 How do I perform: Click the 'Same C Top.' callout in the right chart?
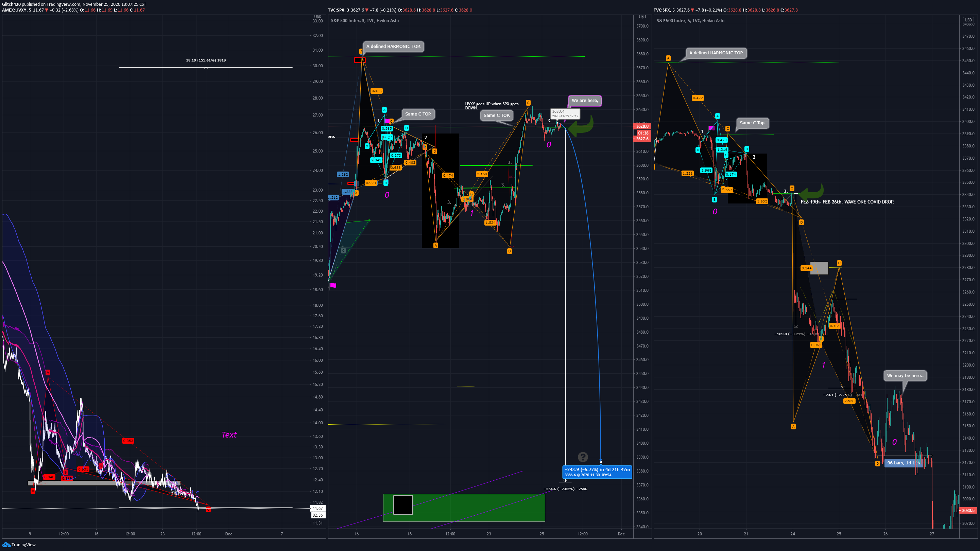click(753, 123)
